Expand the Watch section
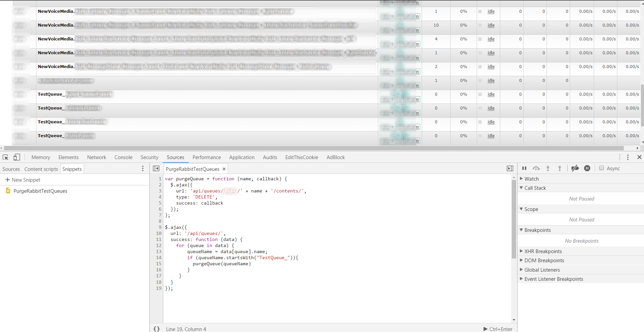This screenshot has height=332, width=644. click(531, 179)
